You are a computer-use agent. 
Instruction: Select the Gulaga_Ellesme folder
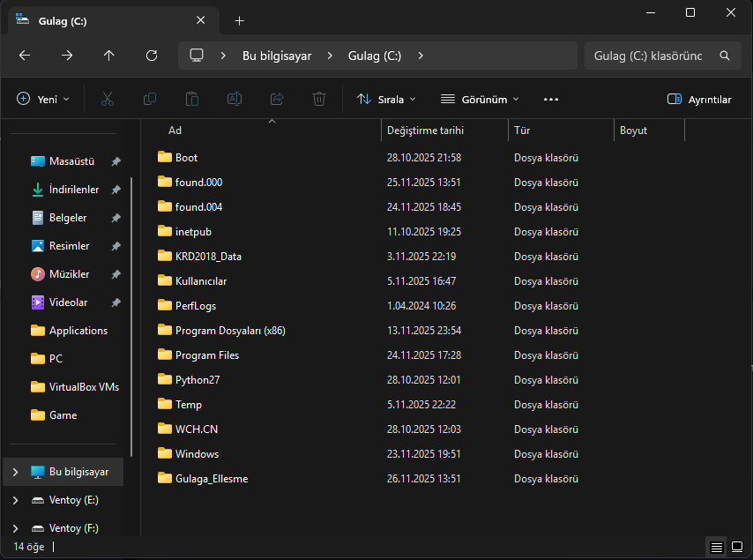click(211, 479)
